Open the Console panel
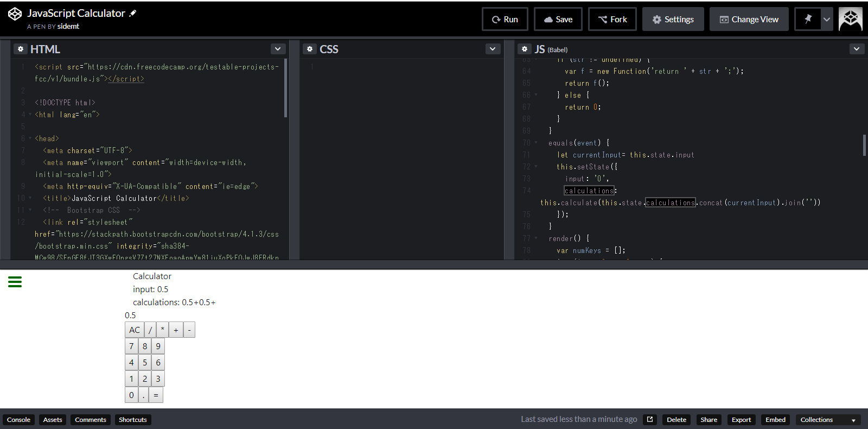This screenshot has height=429, width=868. click(18, 420)
